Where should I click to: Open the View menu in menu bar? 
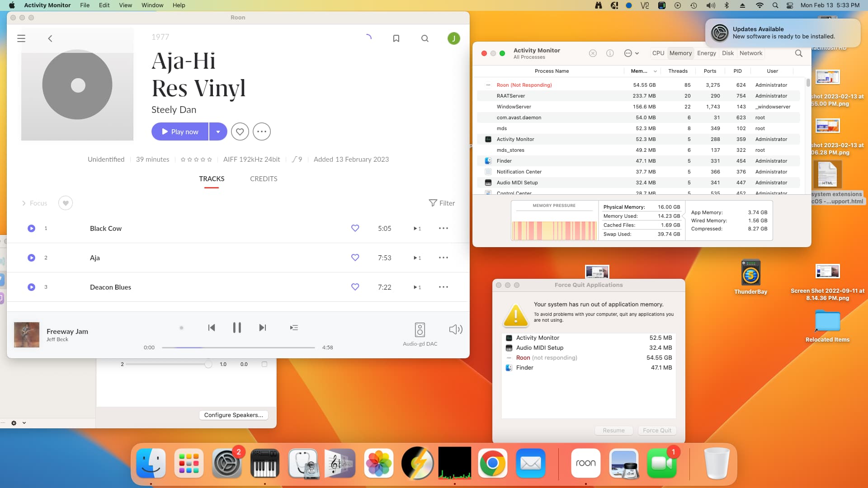pos(125,5)
